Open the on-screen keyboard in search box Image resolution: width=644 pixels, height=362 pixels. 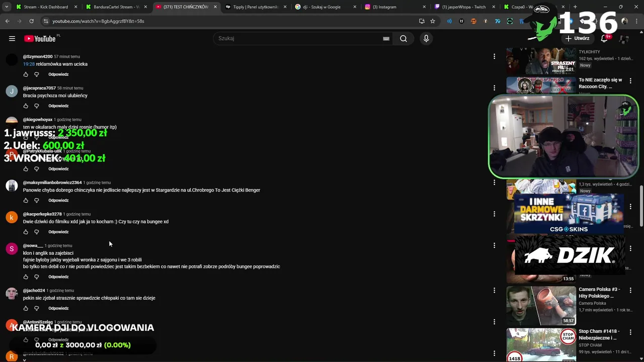[386, 39]
